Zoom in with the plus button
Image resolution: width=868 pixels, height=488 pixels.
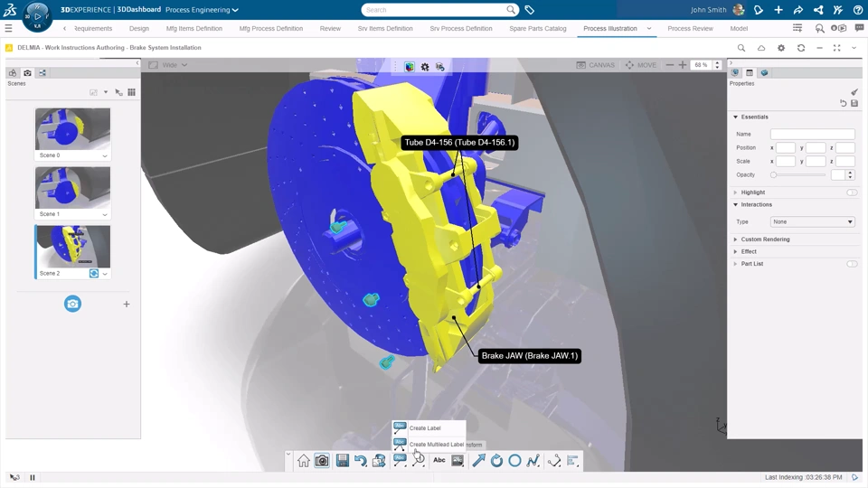point(683,65)
